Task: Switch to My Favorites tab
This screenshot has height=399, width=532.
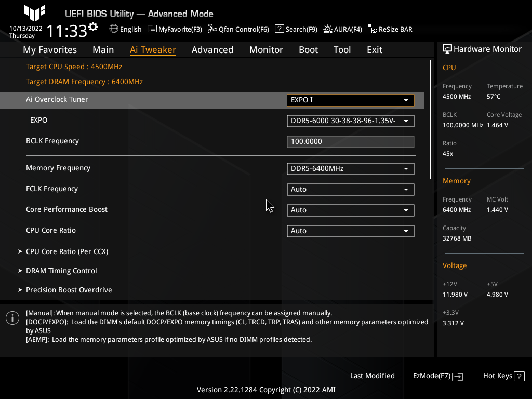Action: [x=50, y=50]
